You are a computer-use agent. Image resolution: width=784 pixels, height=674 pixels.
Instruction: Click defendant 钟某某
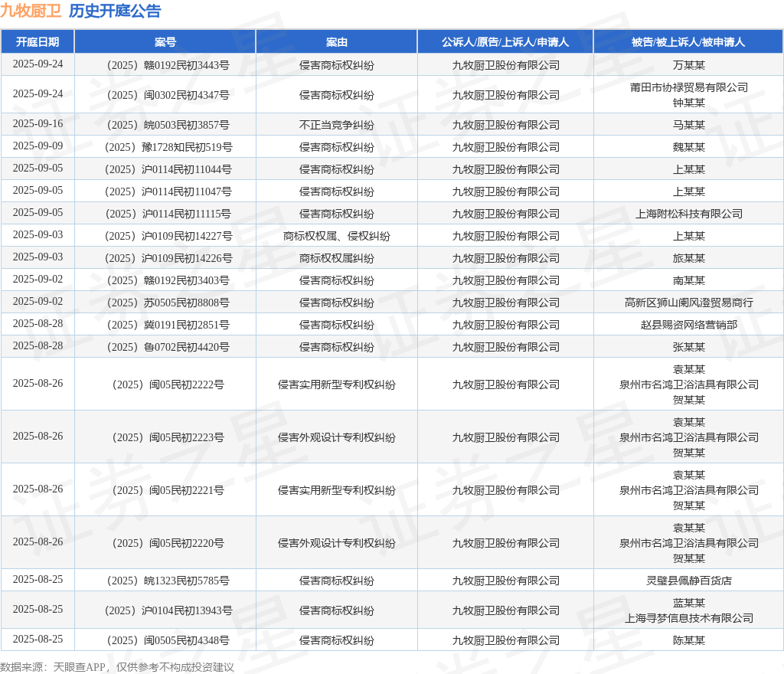(x=688, y=103)
